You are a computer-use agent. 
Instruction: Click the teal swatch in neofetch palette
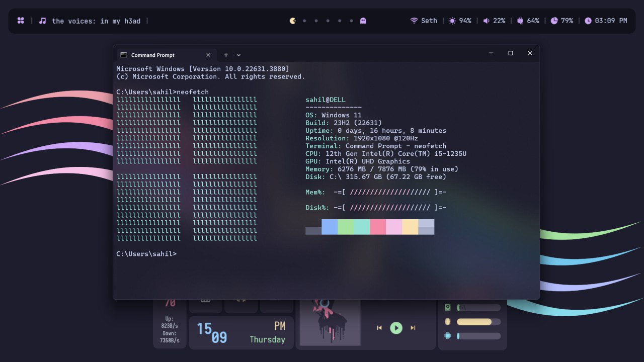pos(362,227)
